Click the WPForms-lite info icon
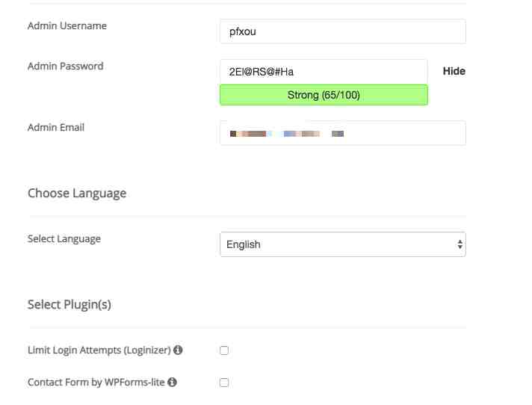This screenshot has height=405, width=532. coord(172,382)
